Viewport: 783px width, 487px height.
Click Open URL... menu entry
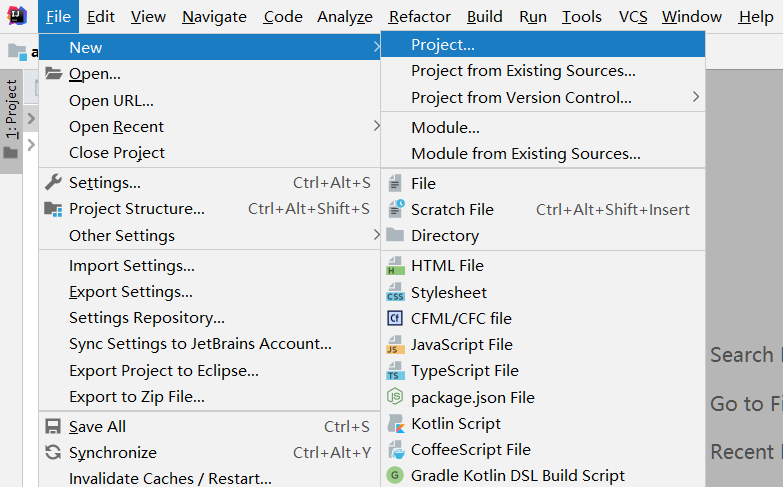[210, 100]
